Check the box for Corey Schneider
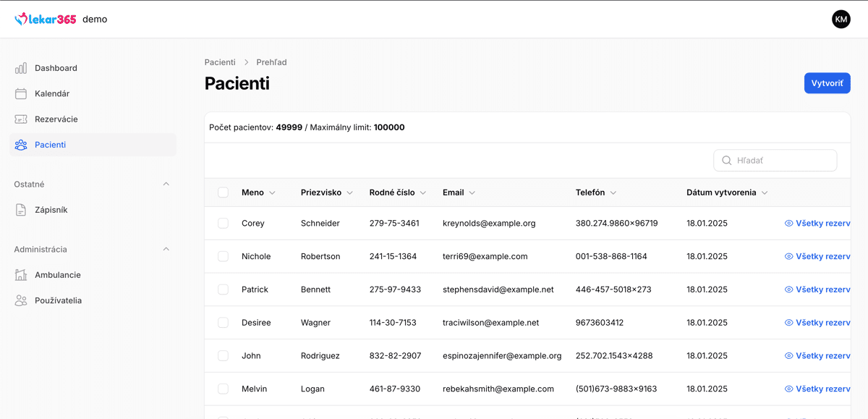The width and height of the screenshot is (868, 419). tap(223, 224)
